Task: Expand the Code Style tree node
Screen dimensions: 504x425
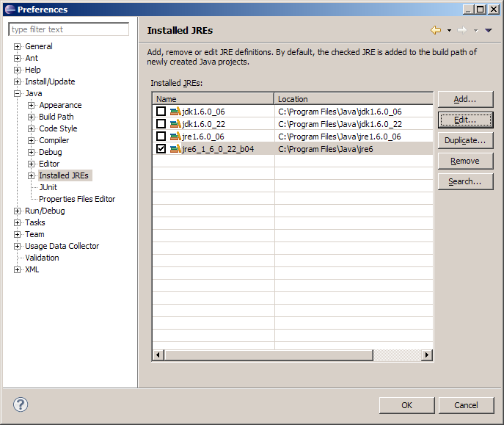Action: (x=31, y=129)
